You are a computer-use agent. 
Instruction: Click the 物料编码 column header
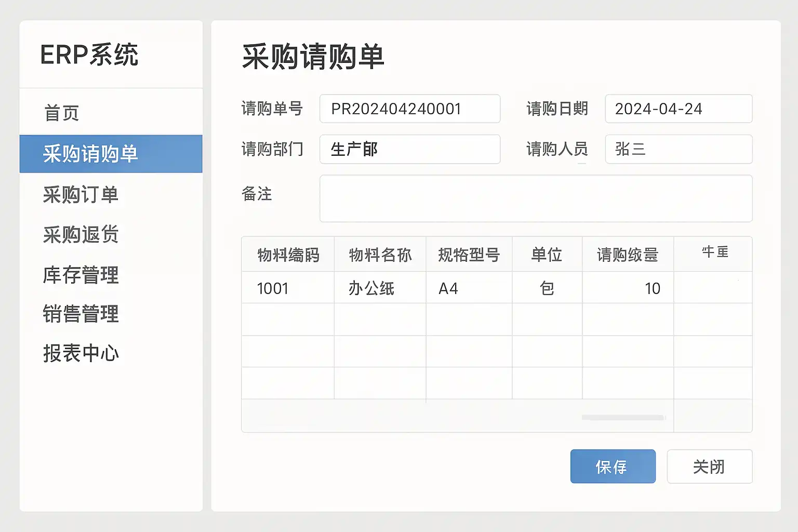tap(288, 255)
